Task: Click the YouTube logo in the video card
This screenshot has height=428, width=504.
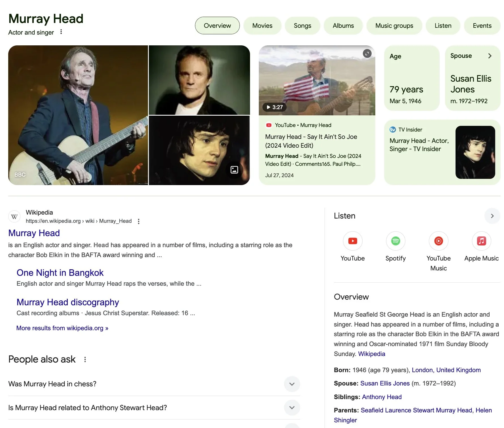Action: (x=269, y=125)
